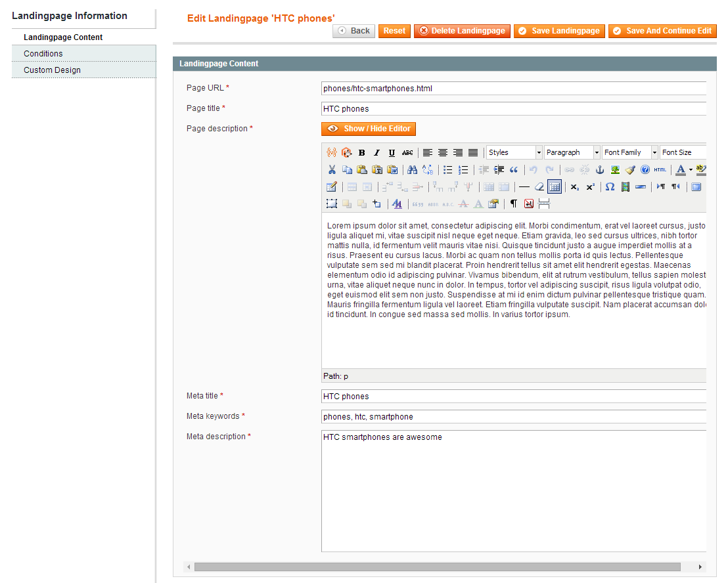Click the Insert Widget icon
This screenshot has height=583, width=728.
click(346, 152)
